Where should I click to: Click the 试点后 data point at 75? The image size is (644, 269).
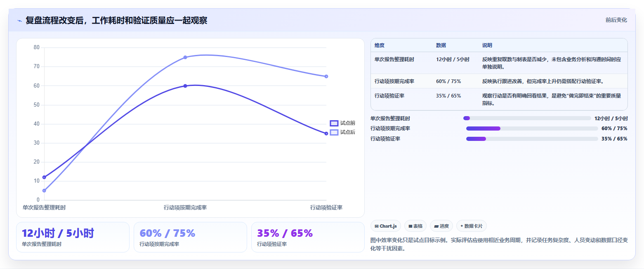point(185,57)
